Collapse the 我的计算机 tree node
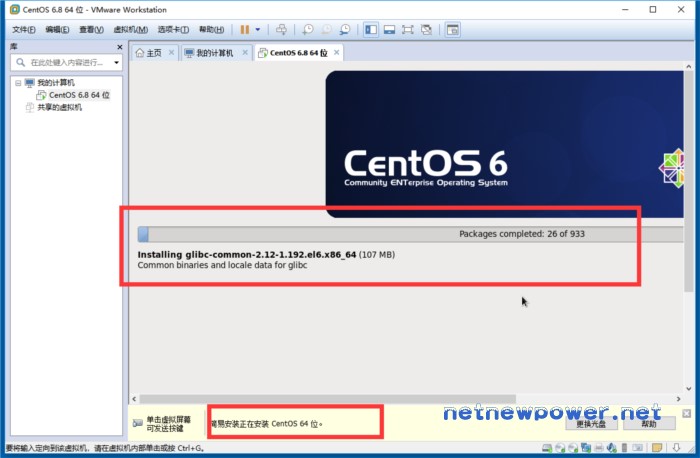This screenshot has width=700, height=458. tap(18, 83)
